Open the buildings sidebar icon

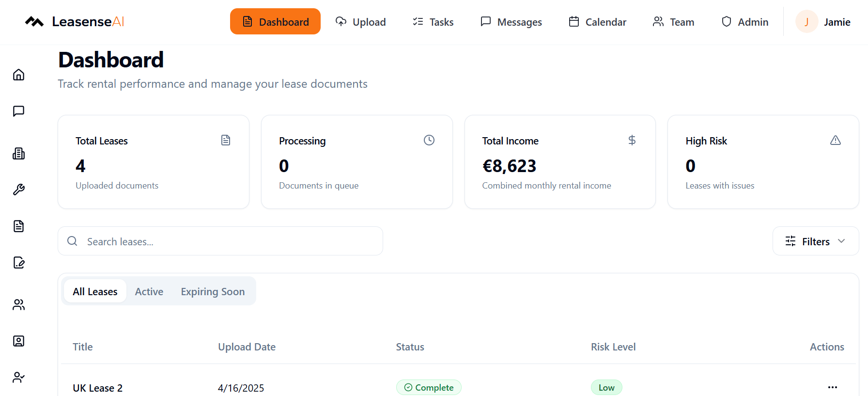(x=18, y=154)
